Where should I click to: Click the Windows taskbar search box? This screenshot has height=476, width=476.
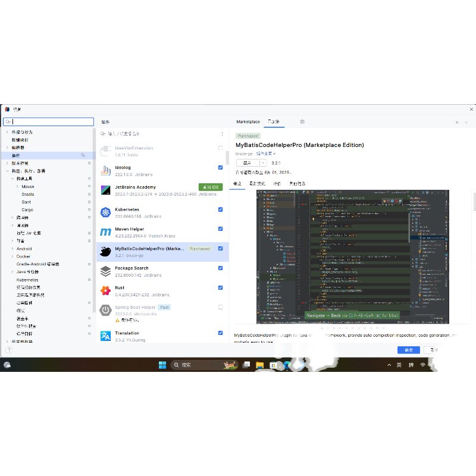pos(204,365)
